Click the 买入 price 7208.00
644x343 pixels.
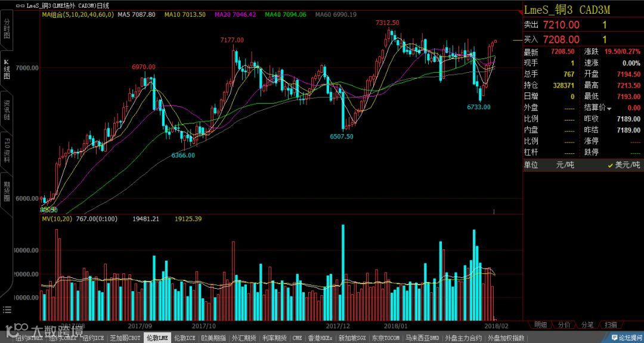(x=561, y=39)
